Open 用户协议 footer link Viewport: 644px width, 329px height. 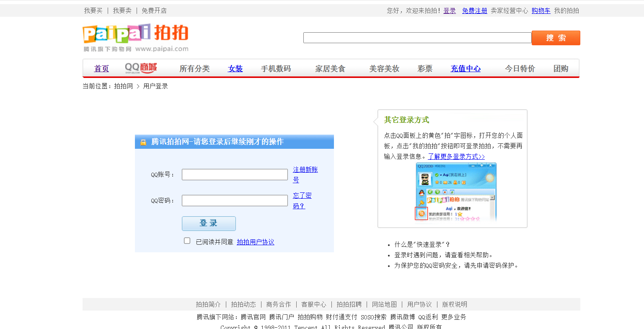[419, 304]
